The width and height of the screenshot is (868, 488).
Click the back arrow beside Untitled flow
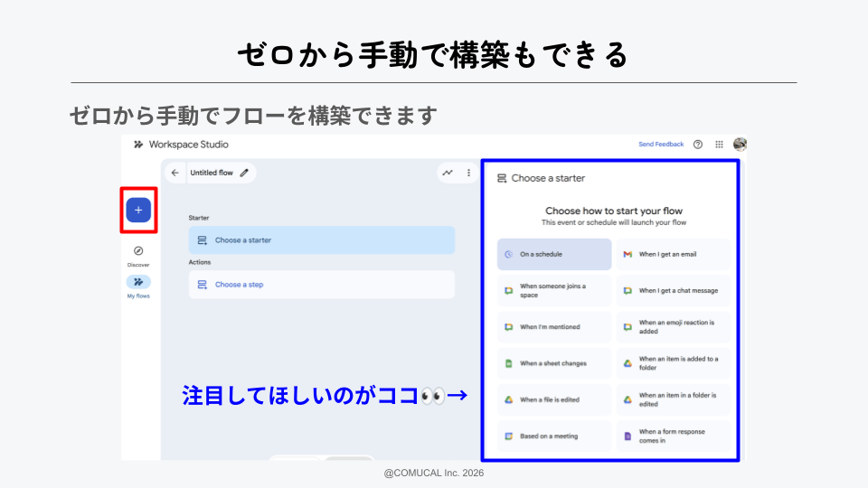(x=175, y=173)
